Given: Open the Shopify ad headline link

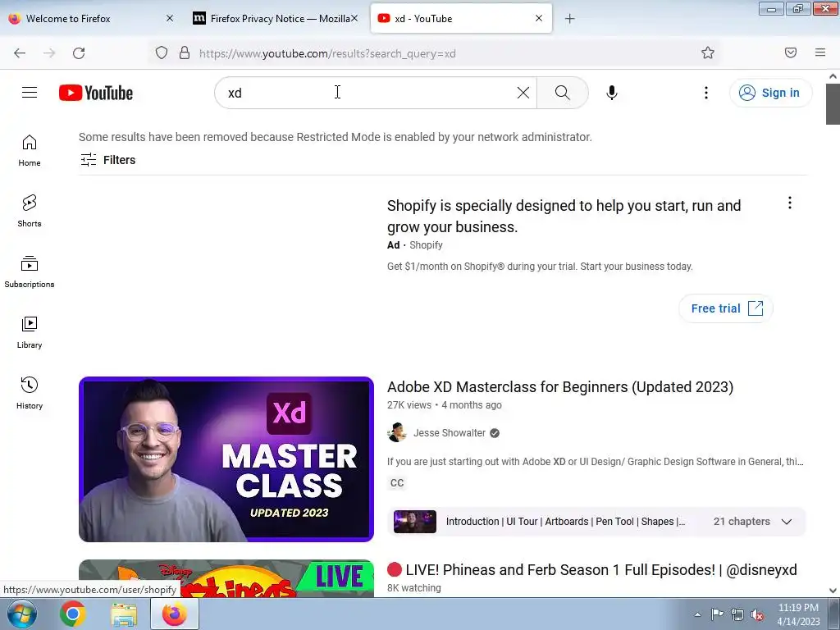Looking at the screenshot, I should pyautogui.click(x=564, y=217).
